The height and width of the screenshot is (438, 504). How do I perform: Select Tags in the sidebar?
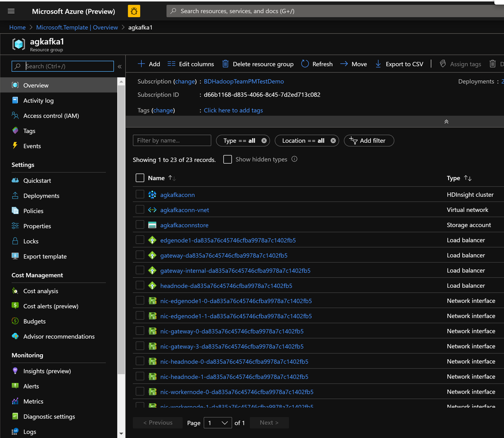[x=29, y=131]
